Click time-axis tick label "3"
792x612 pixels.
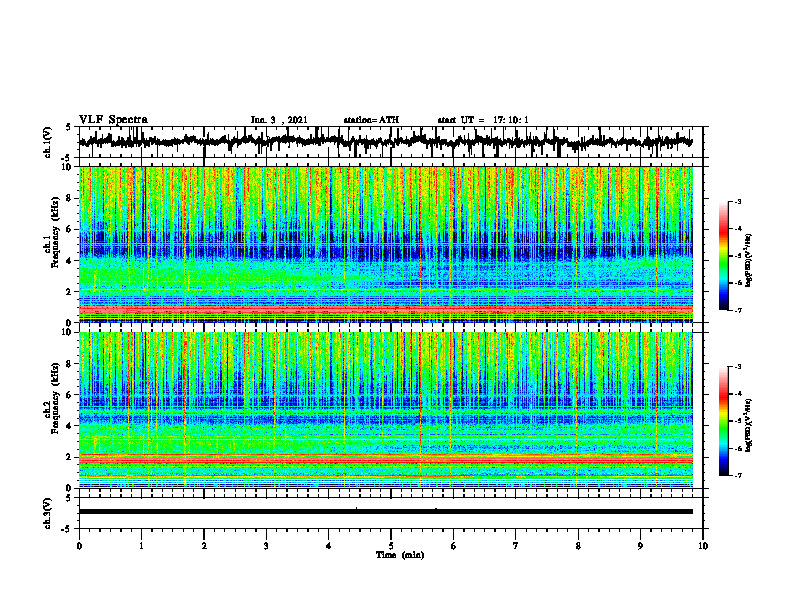pos(266,546)
